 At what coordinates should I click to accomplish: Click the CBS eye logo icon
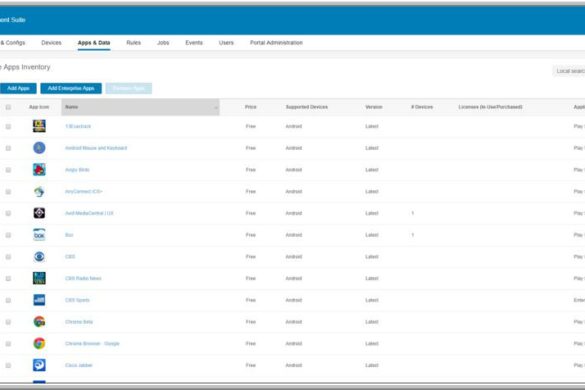click(39, 256)
